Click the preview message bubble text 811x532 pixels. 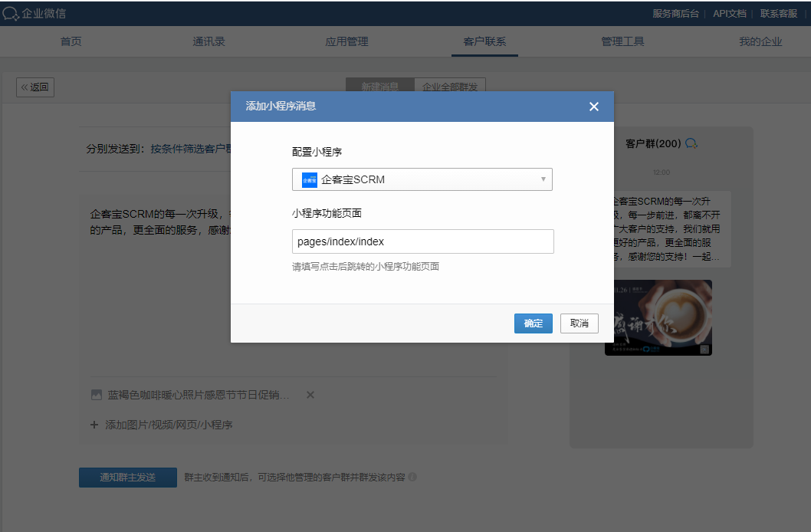667,229
